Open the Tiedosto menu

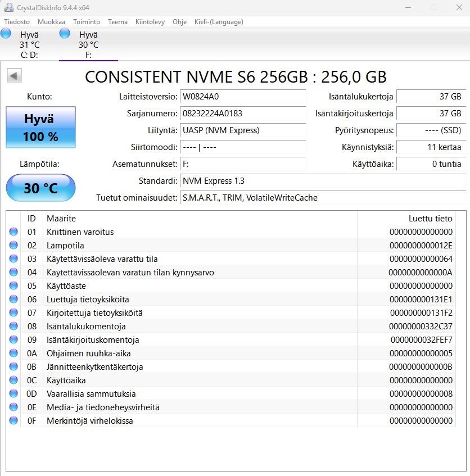[x=17, y=22]
